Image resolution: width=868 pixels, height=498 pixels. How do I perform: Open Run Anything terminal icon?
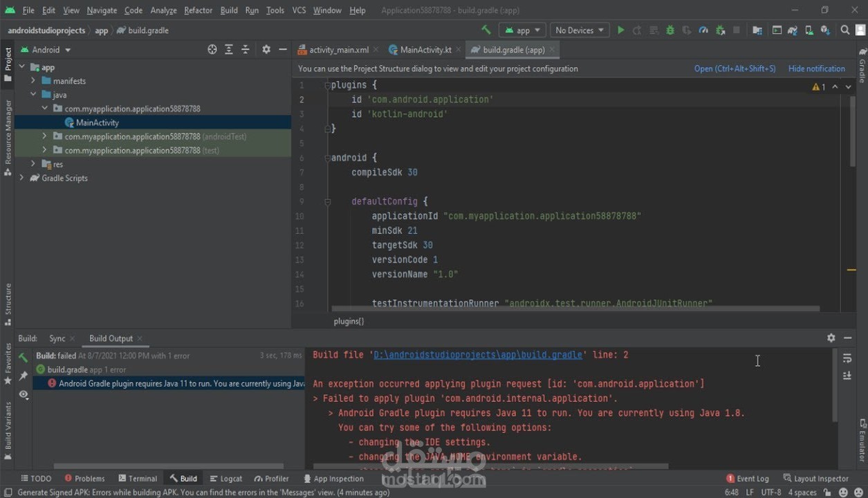(777, 30)
